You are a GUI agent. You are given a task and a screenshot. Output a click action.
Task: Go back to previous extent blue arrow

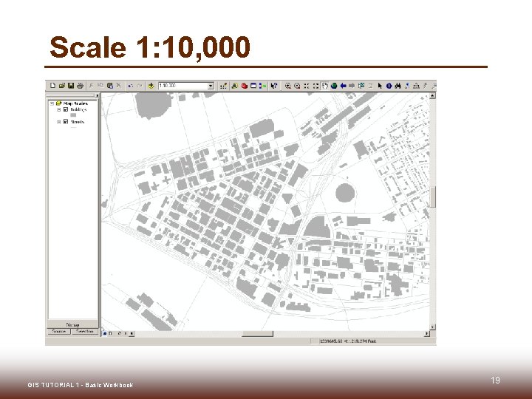pos(343,86)
